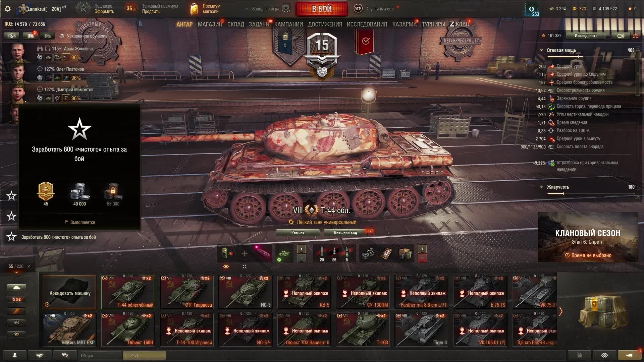
Task: Open settings gear in top-left corner
Action: pyautogui.click(x=8, y=9)
